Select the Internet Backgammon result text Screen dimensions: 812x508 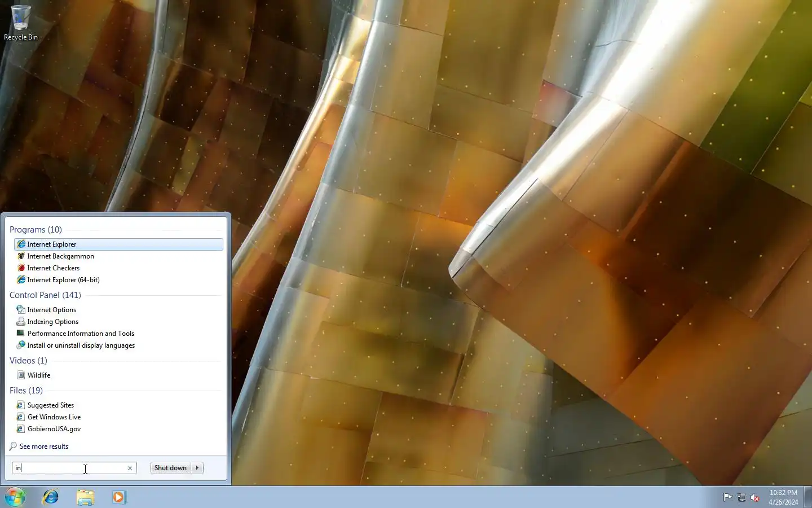pos(61,256)
